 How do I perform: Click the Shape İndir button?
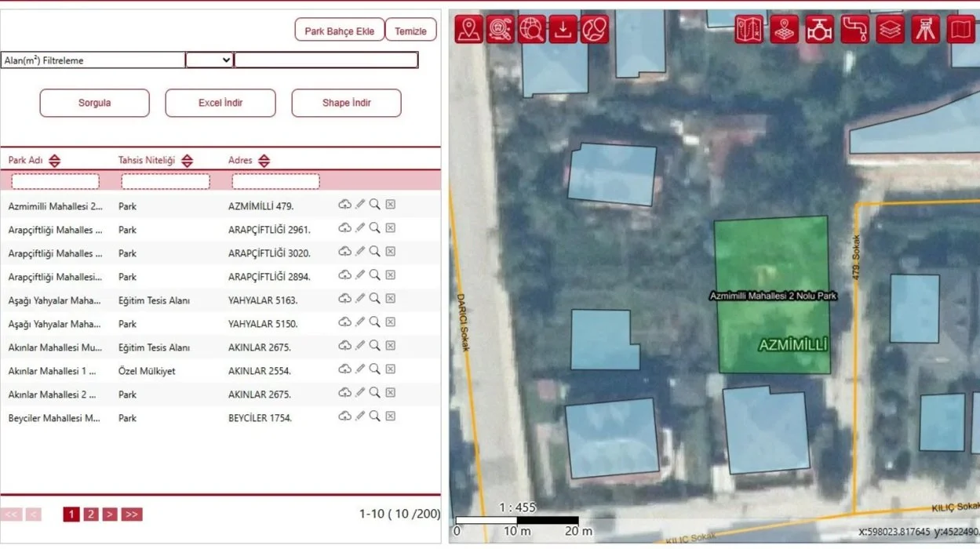click(x=346, y=103)
